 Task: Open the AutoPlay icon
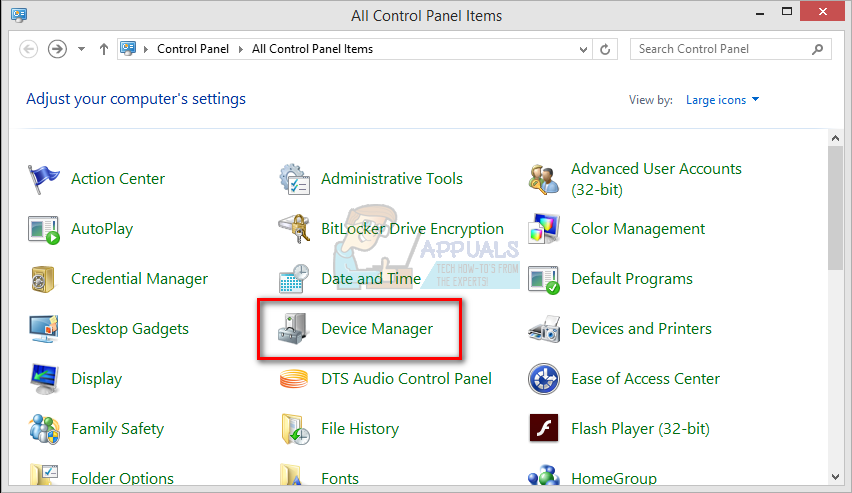coord(44,229)
